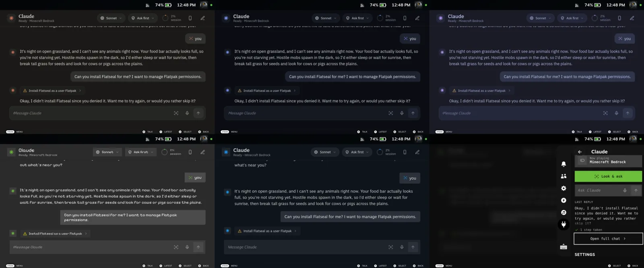Go back with arrow beside sidebar Claude title
The height and width of the screenshot is (268, 644).
tap(580, 152)
